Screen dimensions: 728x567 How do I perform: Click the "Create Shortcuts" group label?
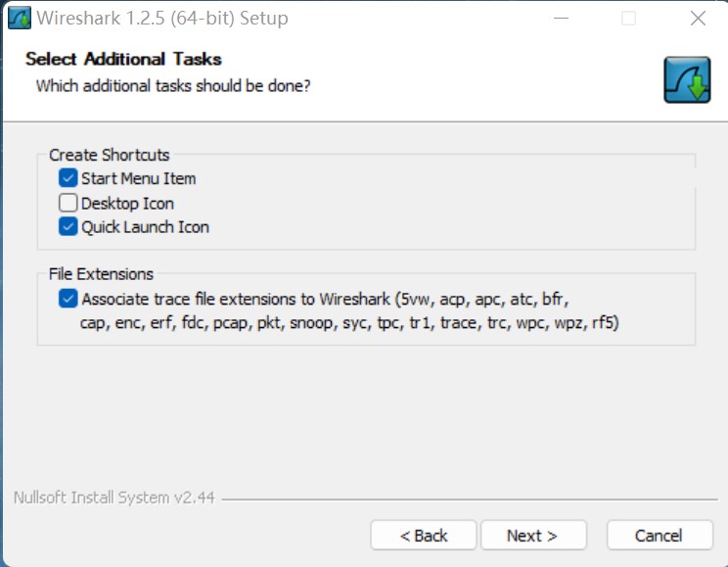(109, 155)
